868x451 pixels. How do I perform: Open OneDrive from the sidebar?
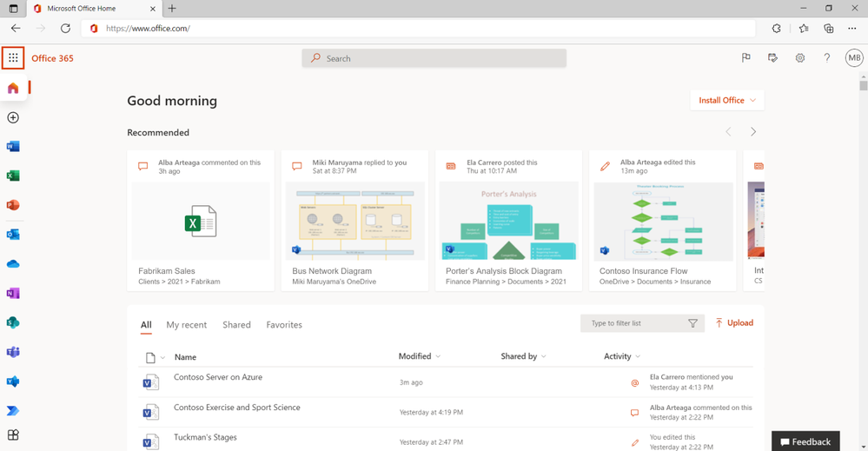13,264
